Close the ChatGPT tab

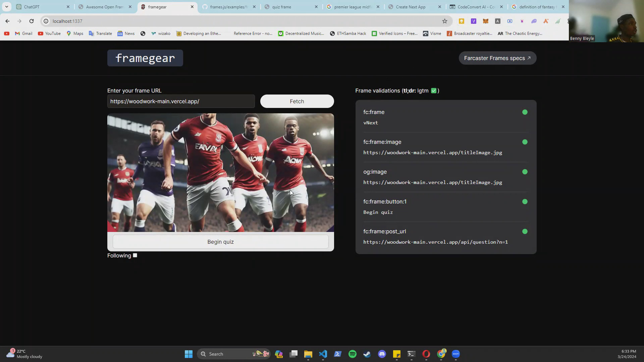[x=68, y=7]
